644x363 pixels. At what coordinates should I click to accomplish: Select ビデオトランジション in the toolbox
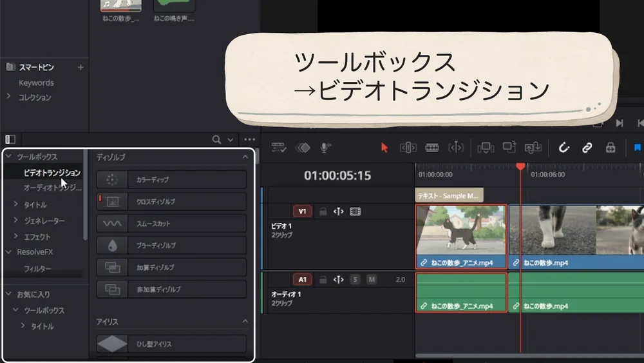[x=52, y=173]
